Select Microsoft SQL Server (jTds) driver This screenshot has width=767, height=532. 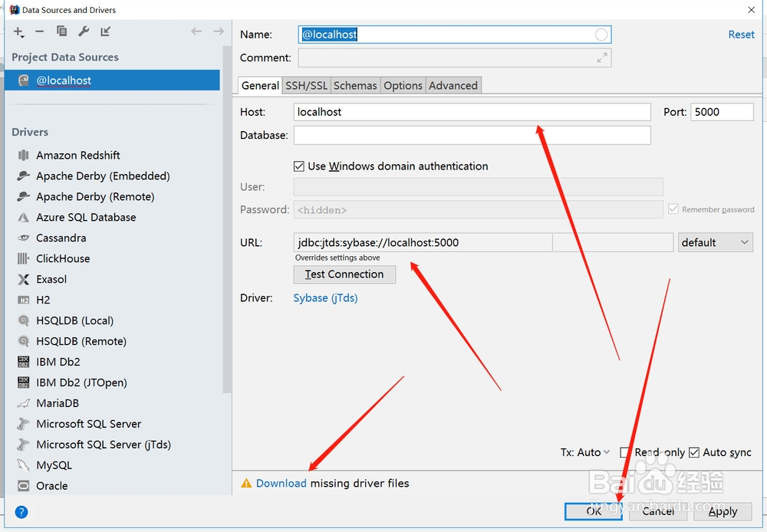104,445
